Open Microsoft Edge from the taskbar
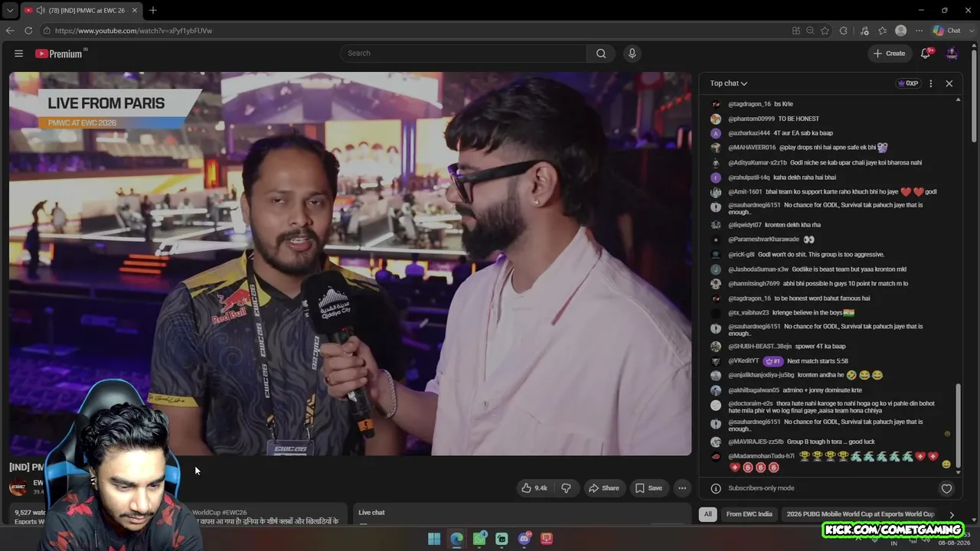The image size is (980, 551). [x=456, y=539]
